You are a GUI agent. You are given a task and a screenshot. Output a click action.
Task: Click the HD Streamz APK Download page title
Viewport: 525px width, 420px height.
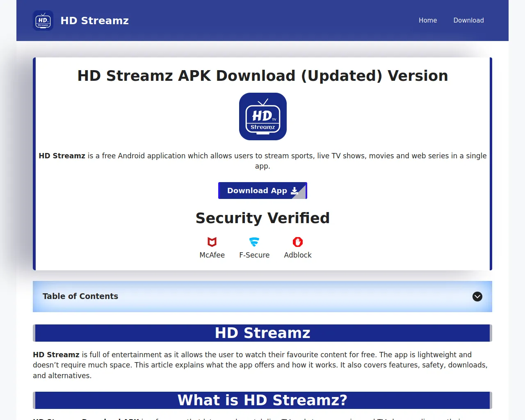pyautogui.click(x=262, y=76)
